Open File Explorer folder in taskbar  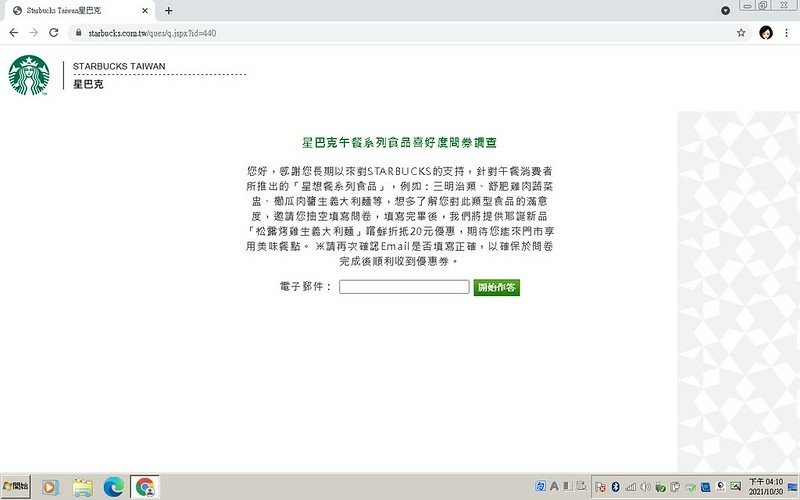(x=82, y=488)
